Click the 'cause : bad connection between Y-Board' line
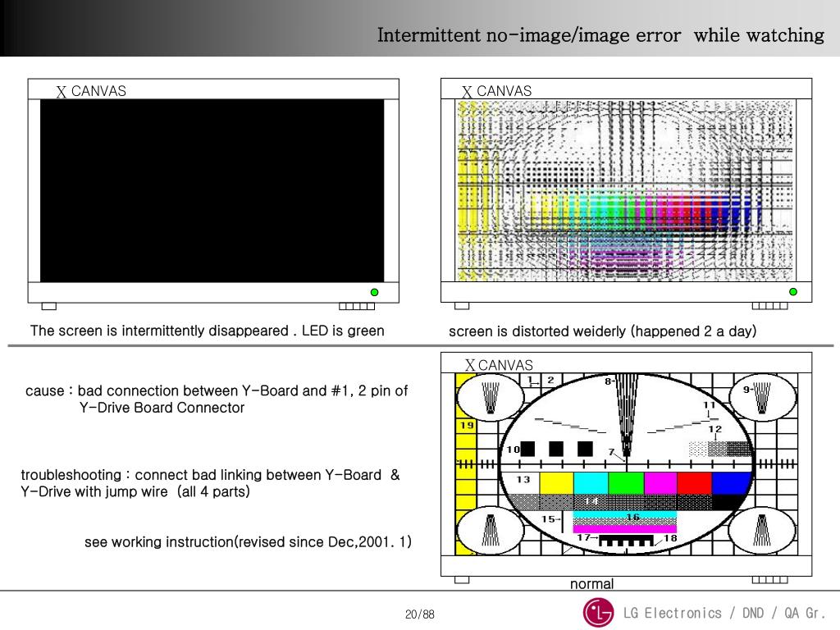This screenshot has height=630, width=840. pyautogui.click(x=217, y=390)
